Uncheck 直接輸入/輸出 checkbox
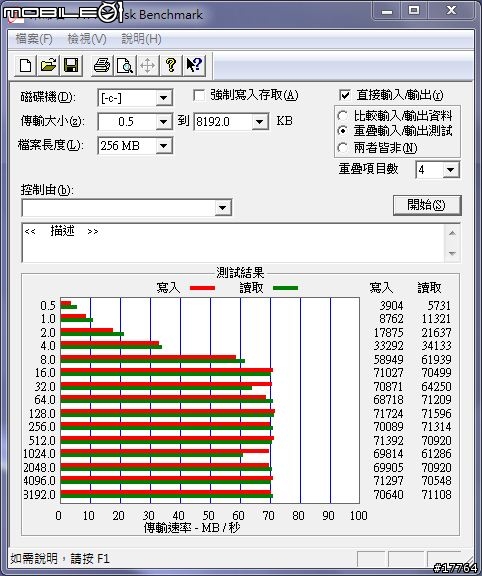 coord(345,96)
